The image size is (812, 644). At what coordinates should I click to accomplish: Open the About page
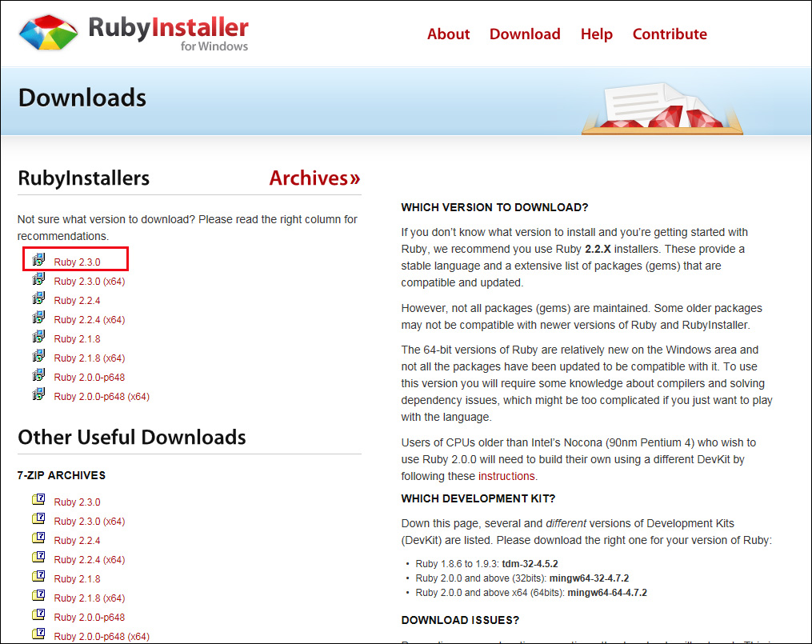448,34
